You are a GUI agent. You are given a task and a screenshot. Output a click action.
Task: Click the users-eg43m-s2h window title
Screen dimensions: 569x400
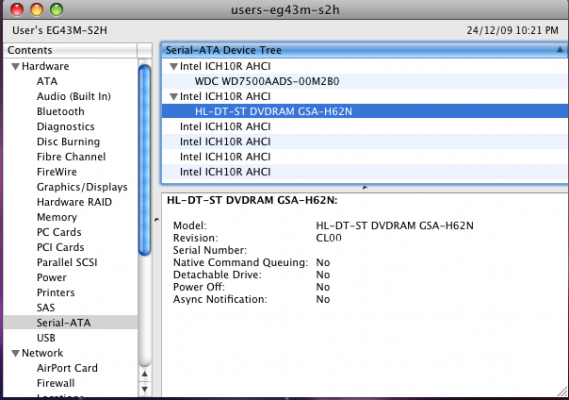click(285, 10)
